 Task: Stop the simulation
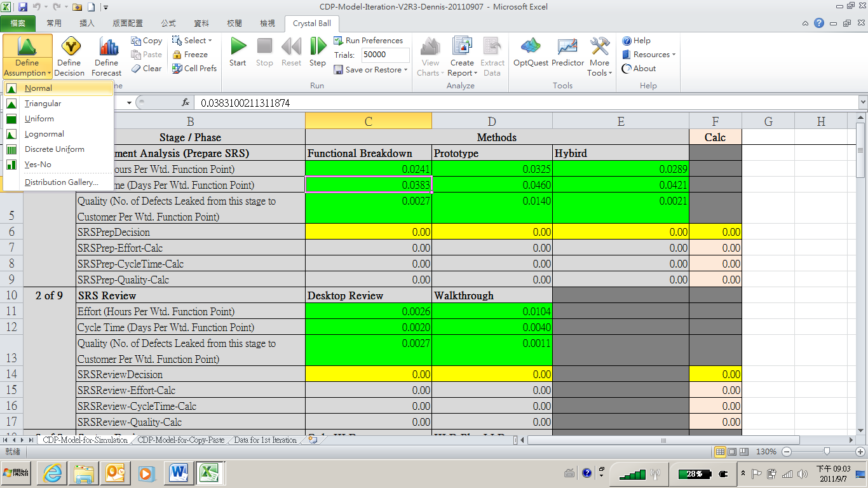tap(264, 52)
